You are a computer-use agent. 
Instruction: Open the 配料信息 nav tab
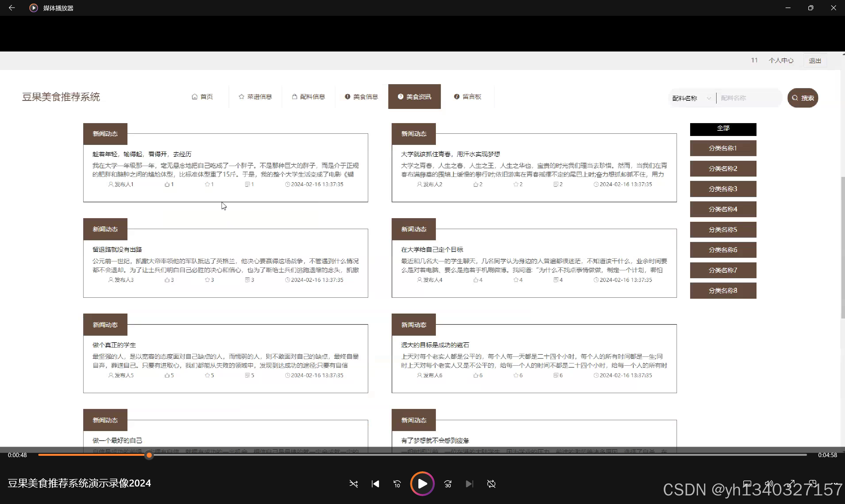point(308,97)
